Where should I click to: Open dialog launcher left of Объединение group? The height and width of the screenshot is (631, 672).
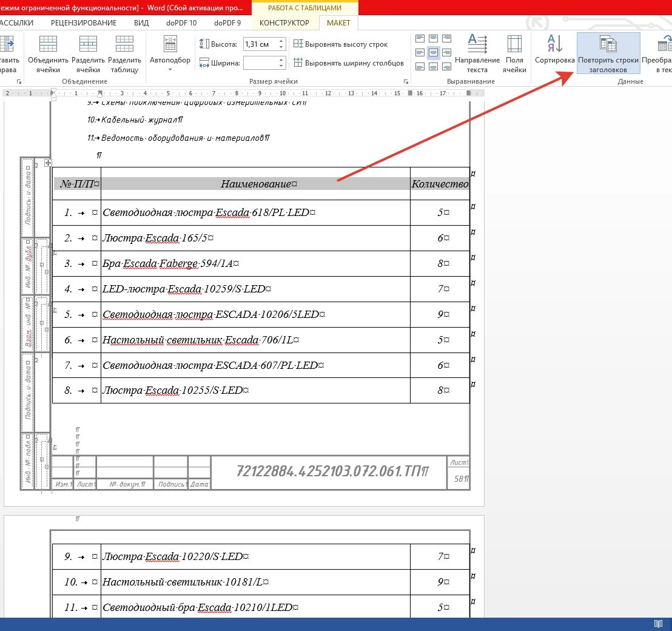(x=19, y=81)
